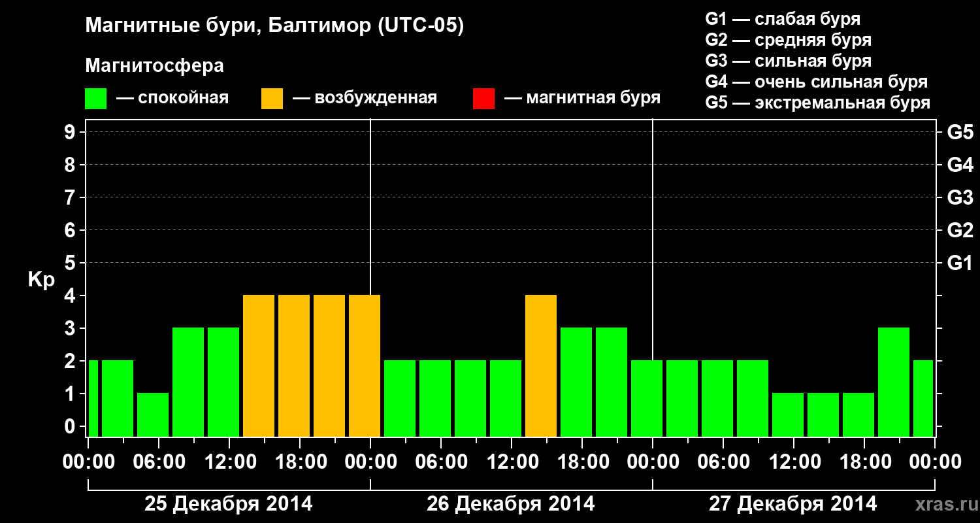Click the '— магнитная буря' legend label

click(x=583, y=98)
